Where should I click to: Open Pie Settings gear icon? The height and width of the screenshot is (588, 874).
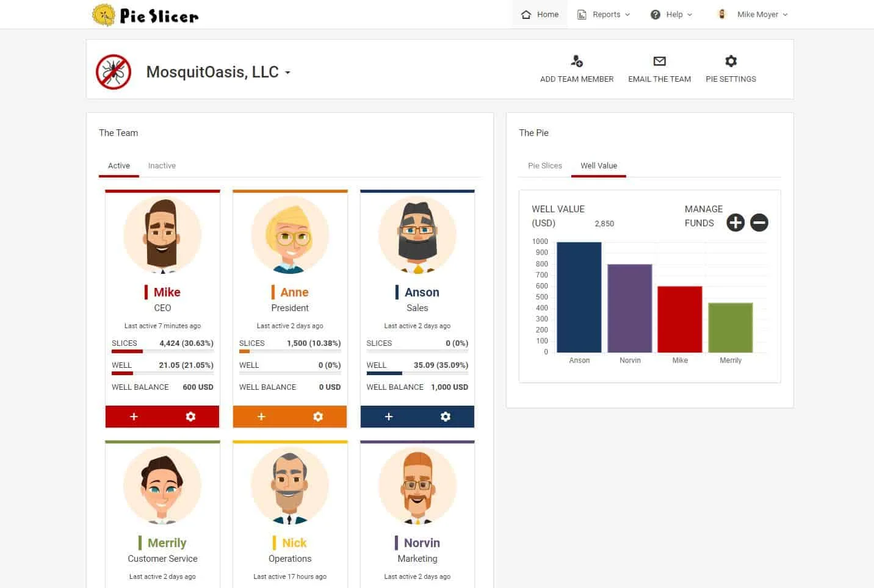[731, 61]
